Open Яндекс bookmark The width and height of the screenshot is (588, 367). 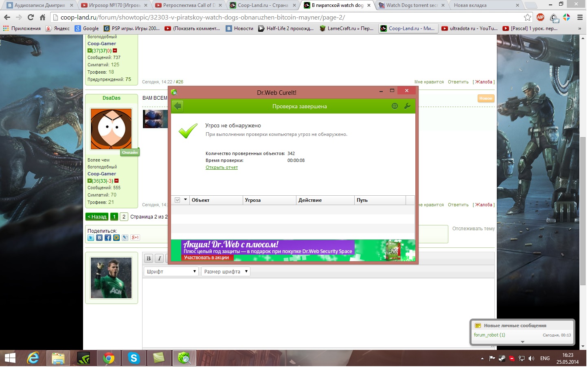coord(58,28)
